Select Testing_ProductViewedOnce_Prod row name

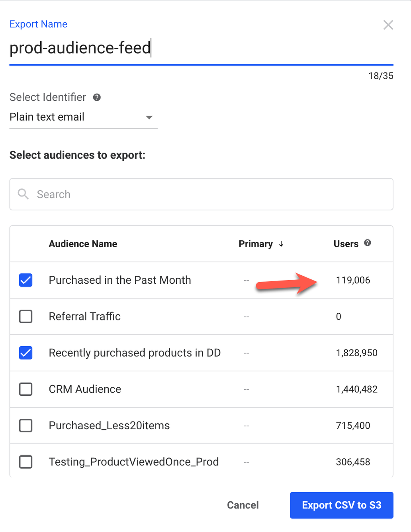(134, 462)
